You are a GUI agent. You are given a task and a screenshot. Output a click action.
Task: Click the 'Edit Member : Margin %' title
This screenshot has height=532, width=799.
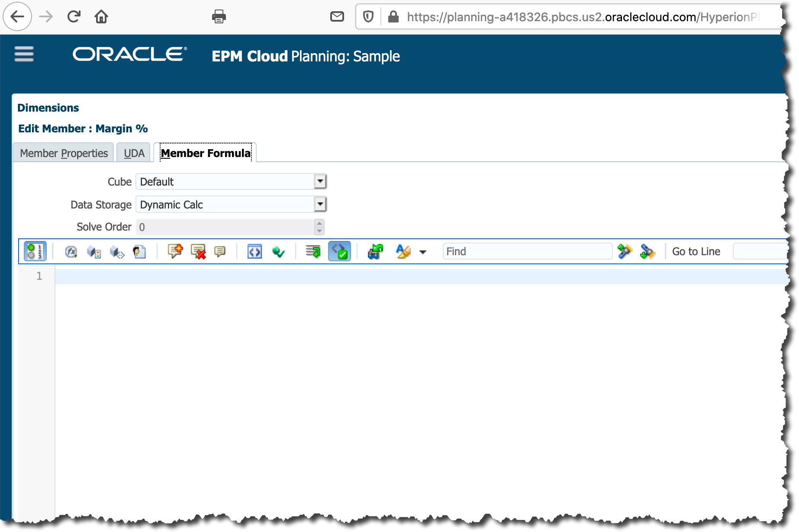tap(83, 128)
